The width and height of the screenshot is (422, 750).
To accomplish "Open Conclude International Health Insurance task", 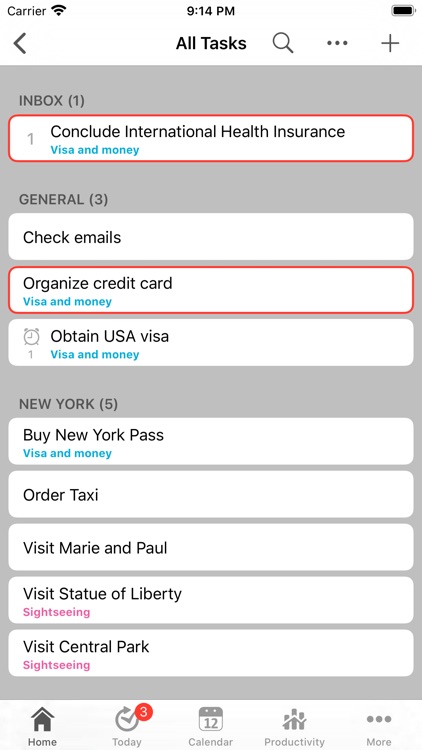I will (x=211, y=138).
